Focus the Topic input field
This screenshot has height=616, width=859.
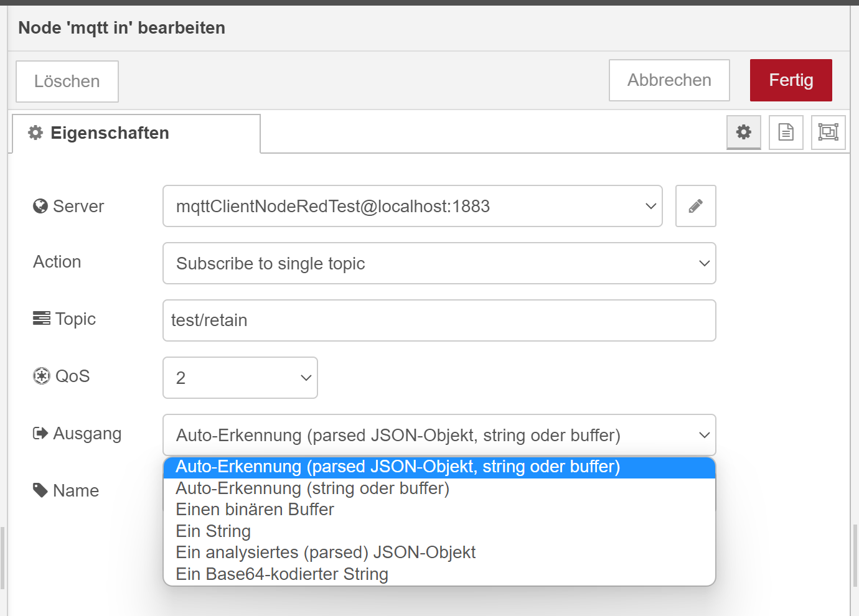click(x=439, y=320)
